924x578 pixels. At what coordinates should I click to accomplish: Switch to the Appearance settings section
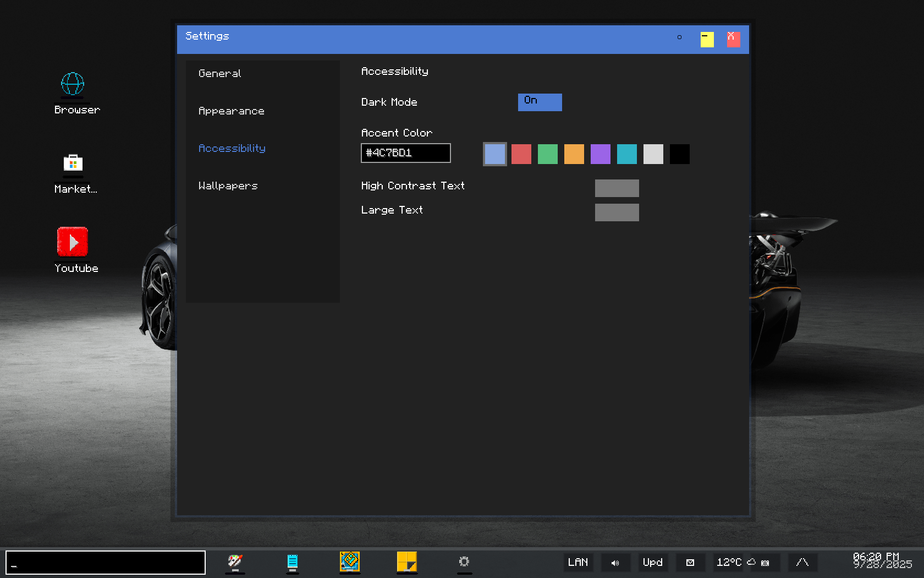pyautogui.click(x=232, y=111)
